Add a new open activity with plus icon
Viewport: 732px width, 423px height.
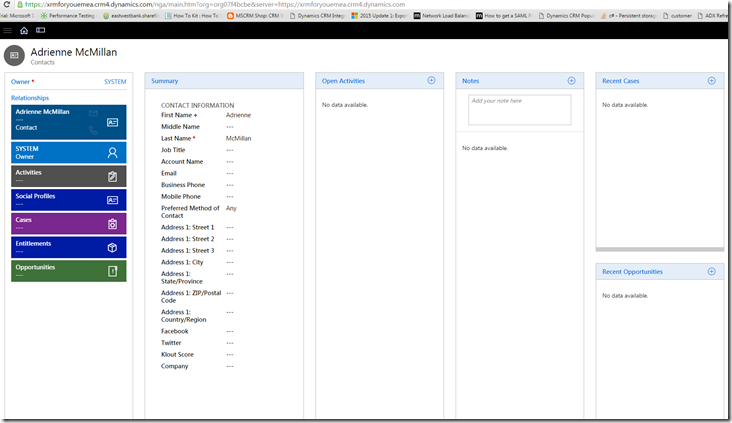tap(431, 80)
